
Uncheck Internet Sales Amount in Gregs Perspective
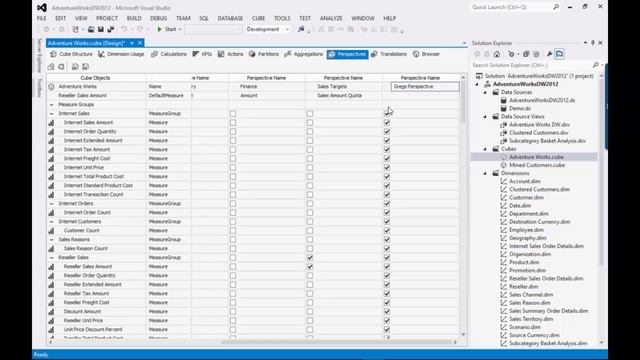(387, 122)
